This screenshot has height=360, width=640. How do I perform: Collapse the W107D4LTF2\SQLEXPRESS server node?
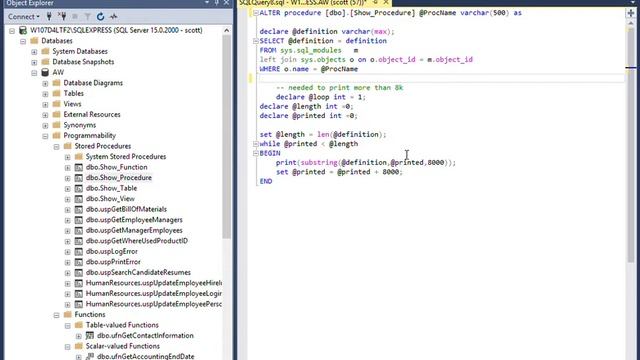click(12, 31)
